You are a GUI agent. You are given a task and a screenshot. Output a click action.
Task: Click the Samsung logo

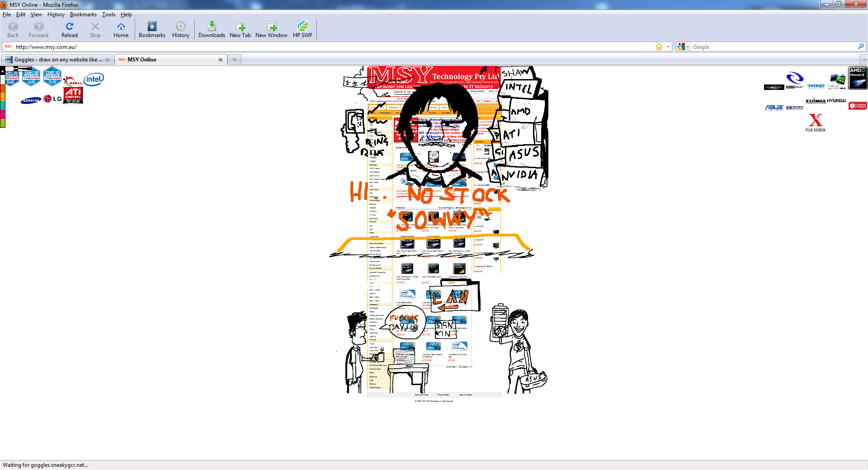coord(31,100)
